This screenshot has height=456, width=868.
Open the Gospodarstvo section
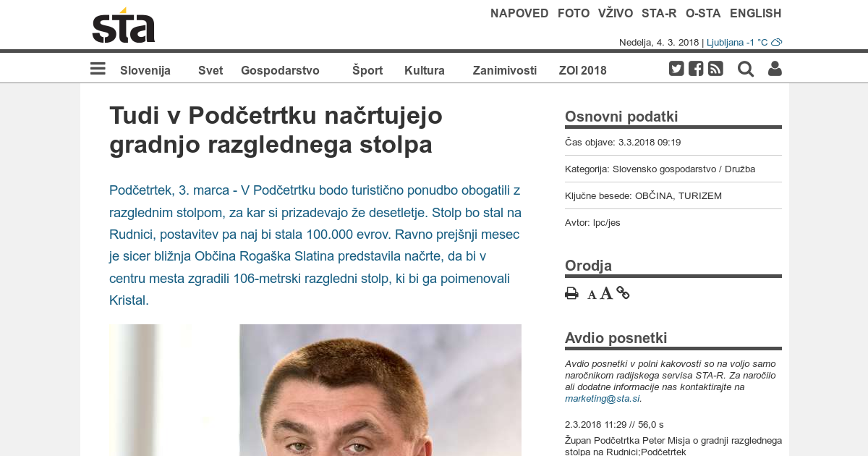280,70
